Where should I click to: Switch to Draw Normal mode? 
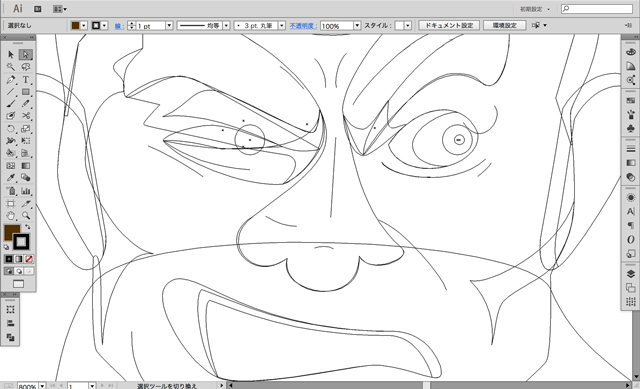(x=9, y=271)
